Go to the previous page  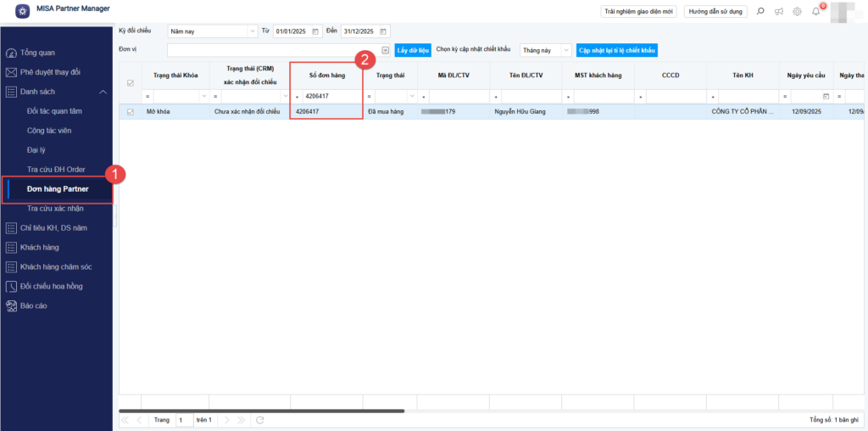click(139, 420)
